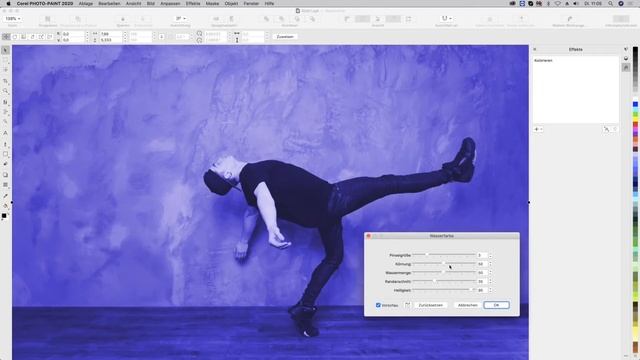Image resolution: width=640 pixels, height=360 pixels.
Task: Click the delete icon at Effekte panel bottom
Action: click(615, 129)
